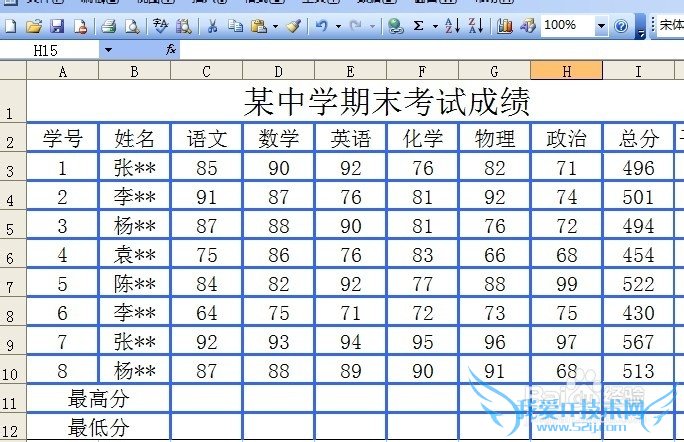Image resolution: width=684 pixels, height=442 pixels.
Task: Click the AutoSum sigma button
Action: [x=418, y=26]
